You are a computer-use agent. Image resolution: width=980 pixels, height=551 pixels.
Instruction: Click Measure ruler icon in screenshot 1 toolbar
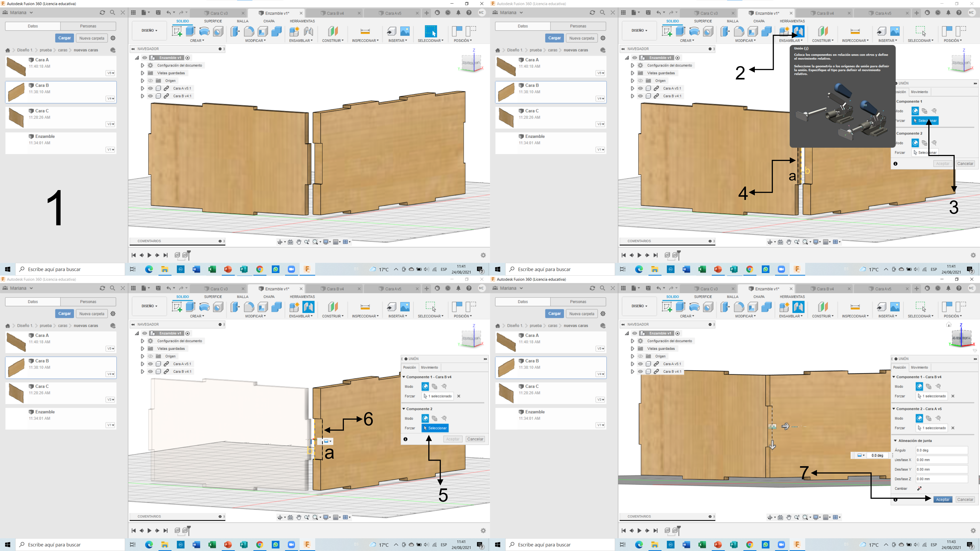tap(365, 31)
